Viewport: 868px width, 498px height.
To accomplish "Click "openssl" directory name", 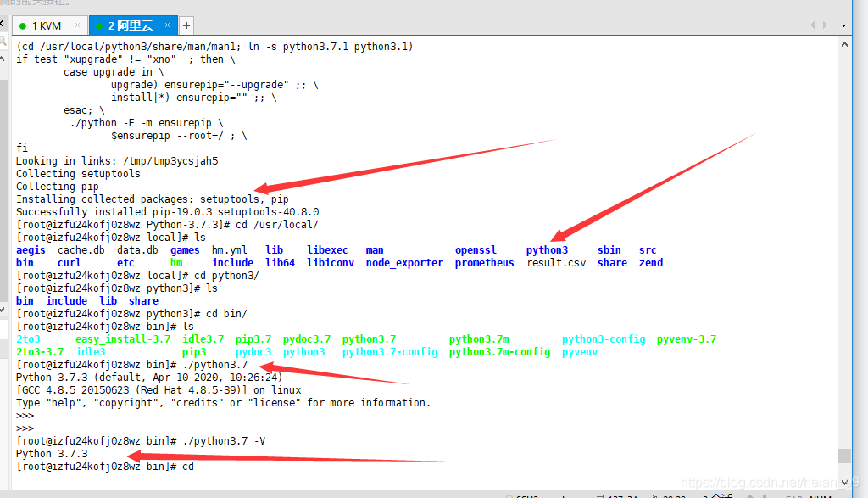I will pos(476,250).
